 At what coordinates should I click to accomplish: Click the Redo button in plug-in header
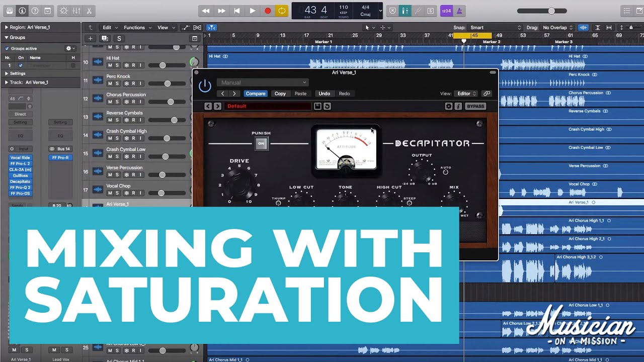point(344,94)
